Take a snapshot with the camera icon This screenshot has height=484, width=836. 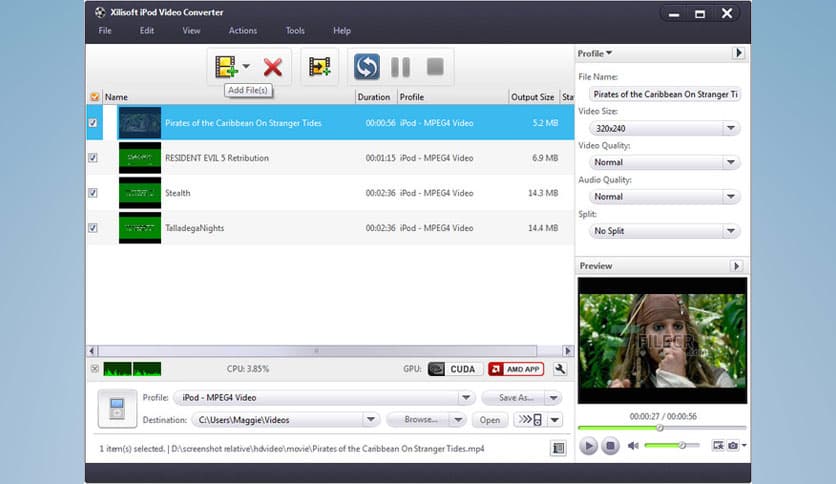point(733,445)
